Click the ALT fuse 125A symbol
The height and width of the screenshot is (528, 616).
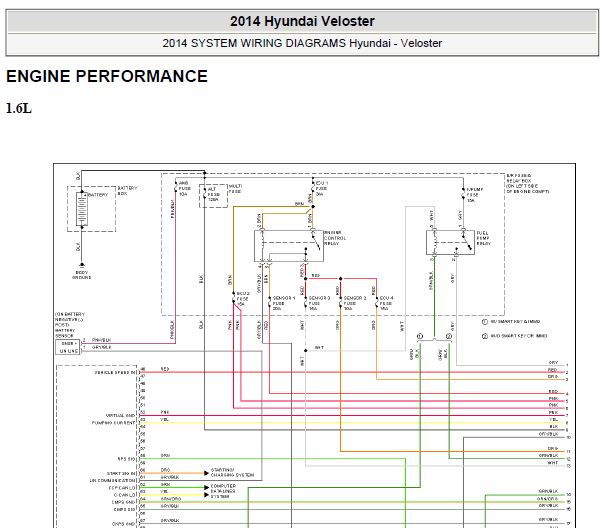click(205, 194)
